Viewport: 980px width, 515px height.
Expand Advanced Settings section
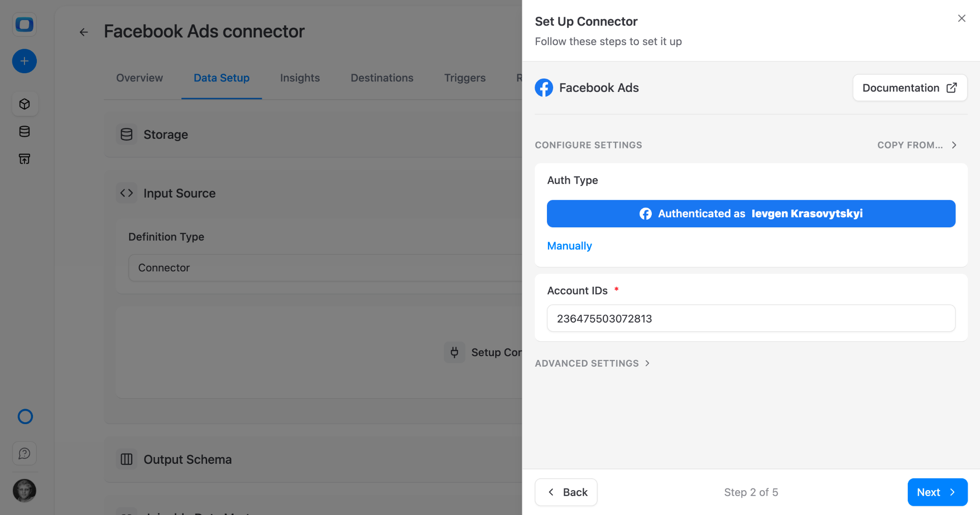click(592, 363)
